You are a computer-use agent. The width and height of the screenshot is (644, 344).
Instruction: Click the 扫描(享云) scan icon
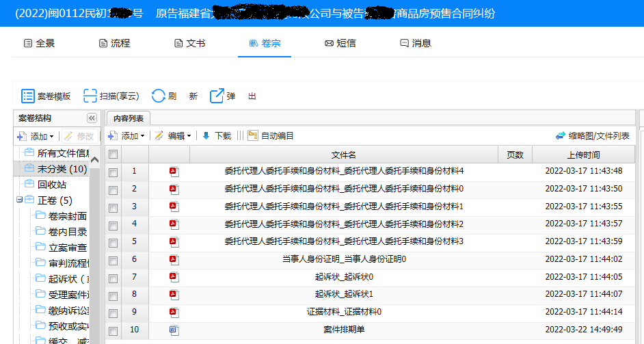point(90,96)
